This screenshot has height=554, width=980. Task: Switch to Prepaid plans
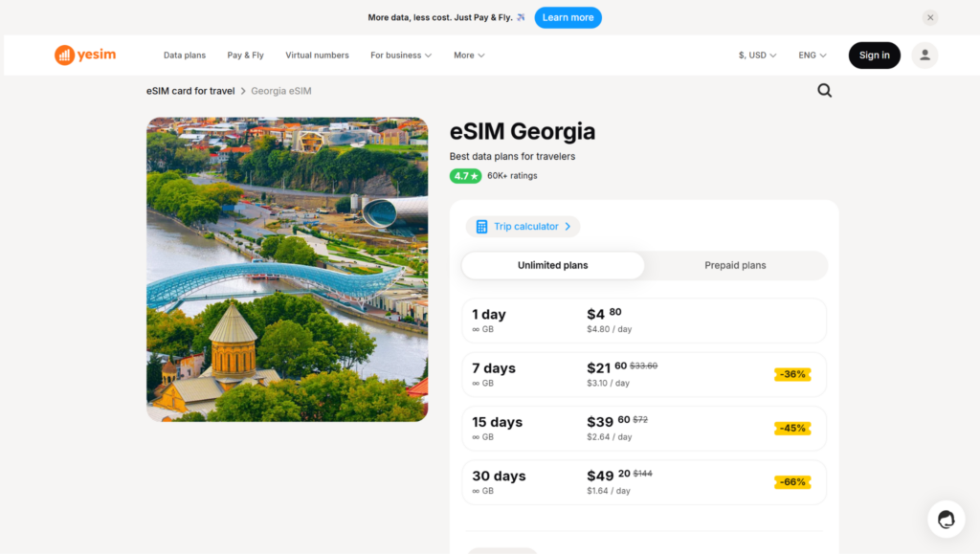735,265
